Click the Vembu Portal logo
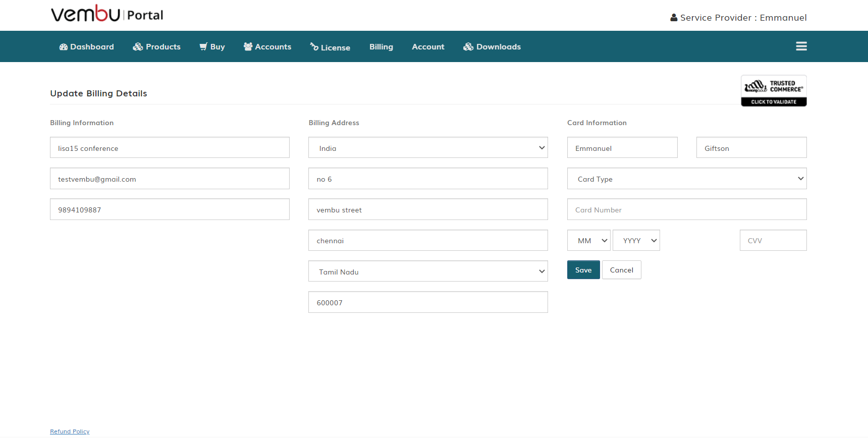The height and width of the screenshot is (438, 868). pyautogui.click(x=107, y=14)
